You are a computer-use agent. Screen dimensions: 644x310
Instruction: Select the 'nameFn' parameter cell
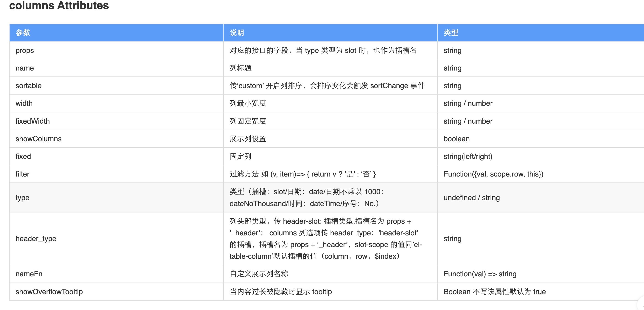tap(116, 274)
